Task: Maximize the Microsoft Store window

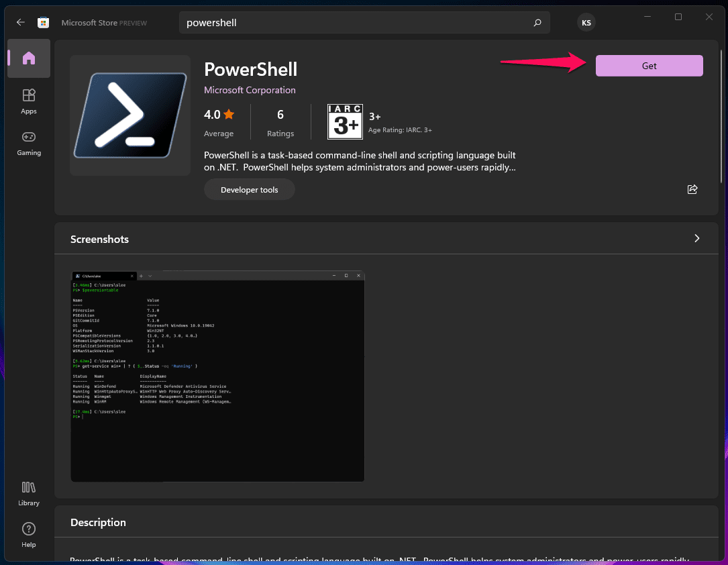Action: tap(678, 17)
